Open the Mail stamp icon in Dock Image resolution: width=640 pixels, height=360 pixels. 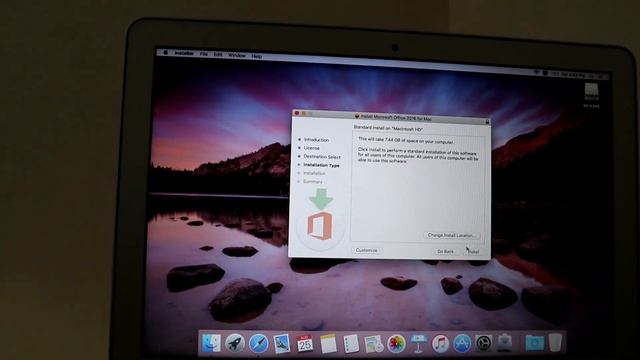[x=282, y=344]
